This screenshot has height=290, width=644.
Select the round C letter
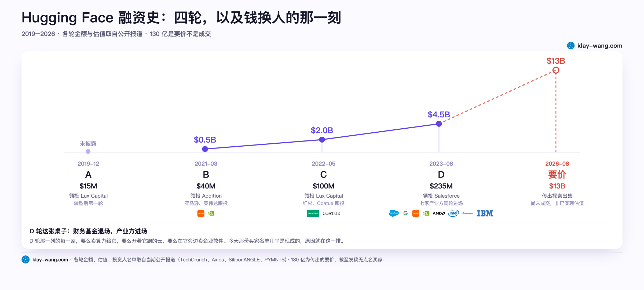323,175
